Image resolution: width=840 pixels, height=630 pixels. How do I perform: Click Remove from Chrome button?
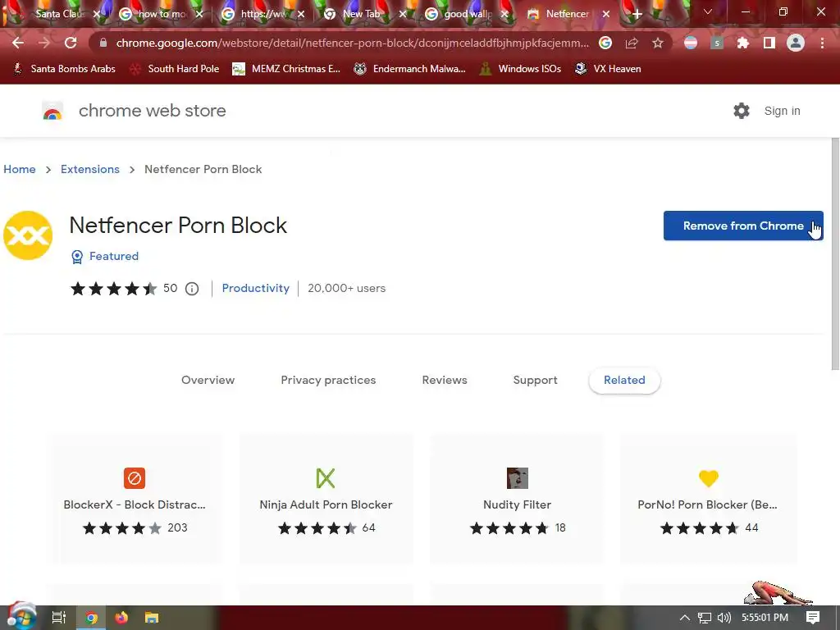coord(743,226)
